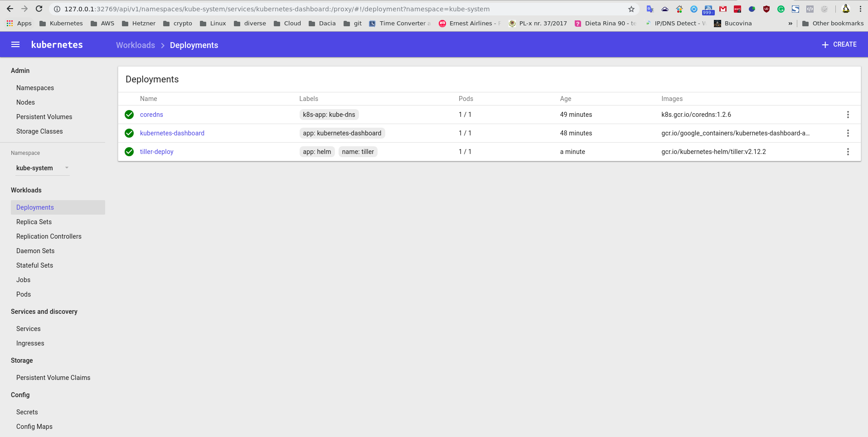Click the browser address bar
This screenshot has width=868, height=437.
[344, 9]
